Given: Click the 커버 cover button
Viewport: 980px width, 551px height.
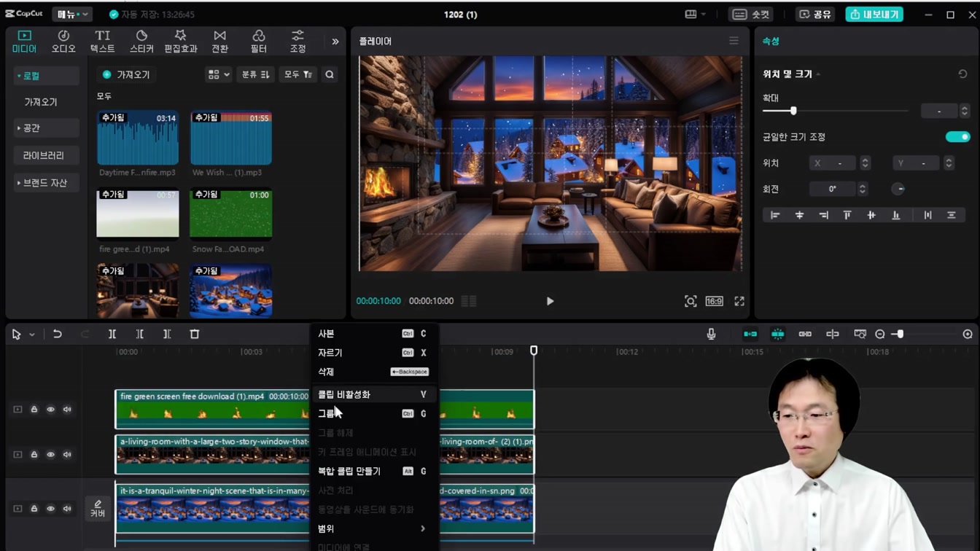Looking at the screenshot, I should tap(98, 509).
